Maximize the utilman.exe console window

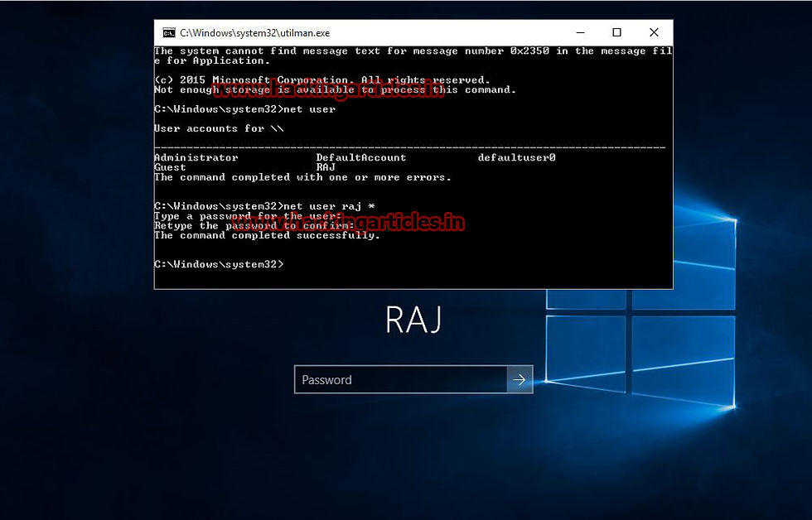click(616, 32)
